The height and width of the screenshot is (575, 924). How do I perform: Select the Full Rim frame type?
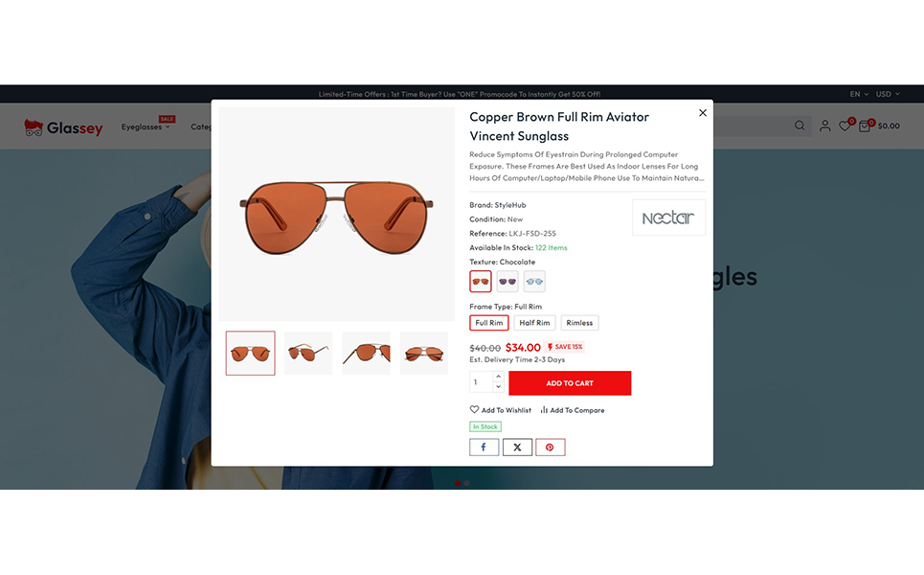489,323
